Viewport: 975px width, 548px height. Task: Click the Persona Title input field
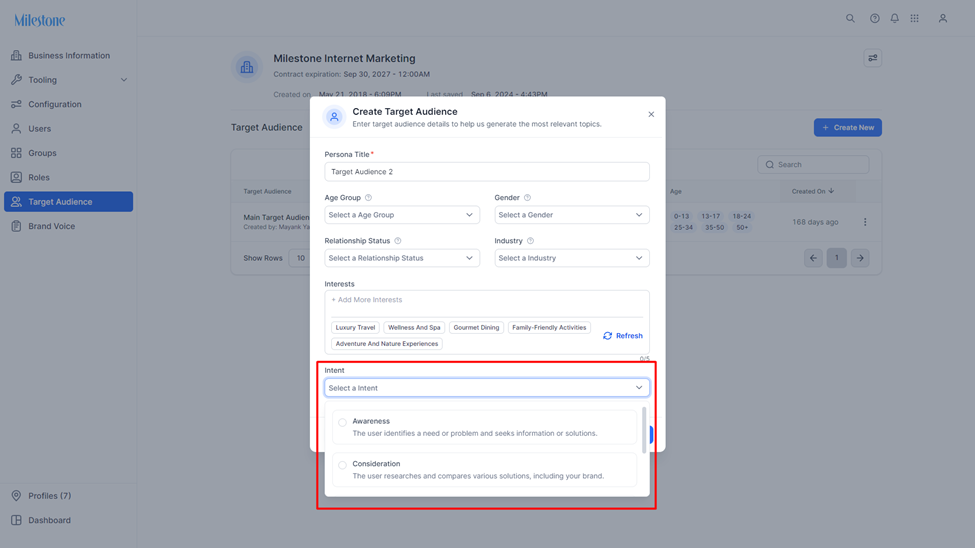[x=487, y=172]
